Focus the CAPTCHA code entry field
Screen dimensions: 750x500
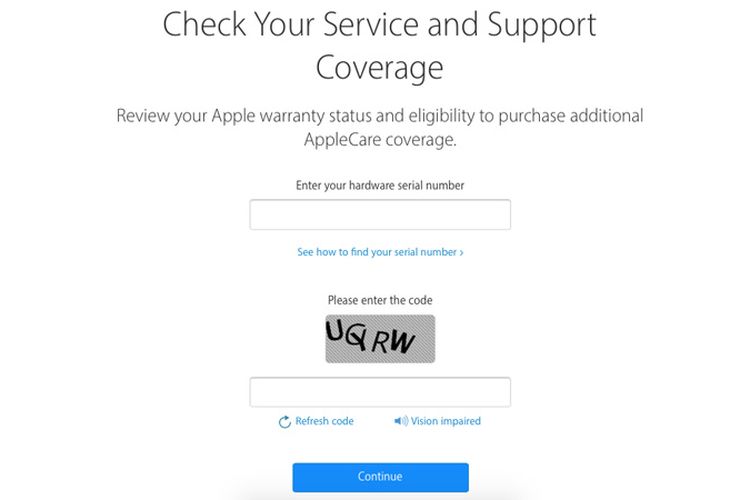coord(380,392)
